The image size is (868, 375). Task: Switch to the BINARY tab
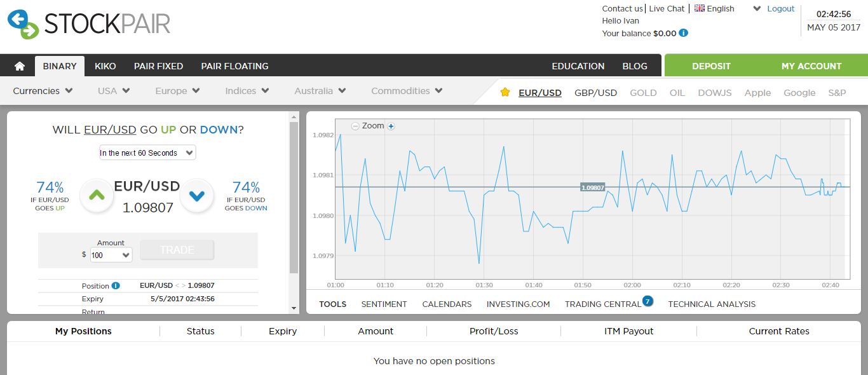pos(60,66)
